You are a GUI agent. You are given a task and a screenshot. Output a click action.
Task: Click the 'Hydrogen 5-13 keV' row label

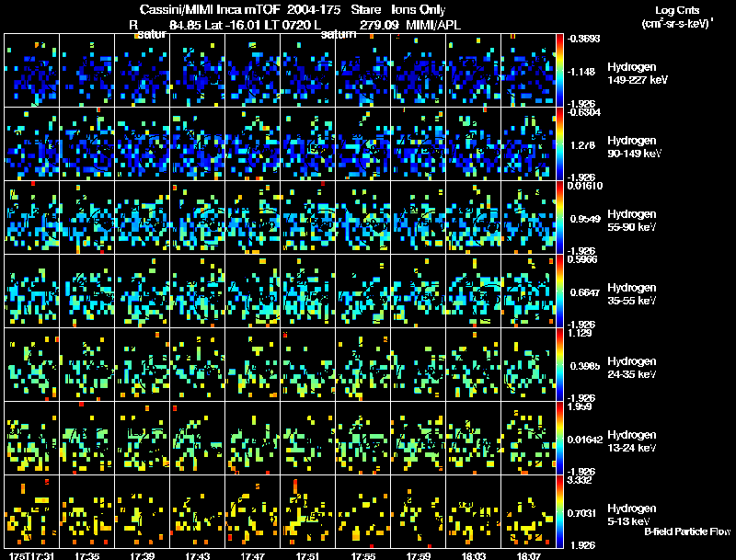pos(632,515)
